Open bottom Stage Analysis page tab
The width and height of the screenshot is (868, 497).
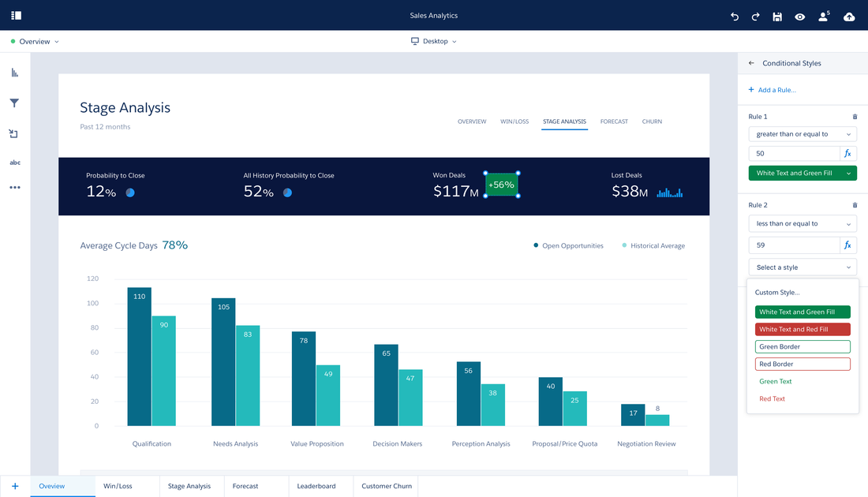192,486
